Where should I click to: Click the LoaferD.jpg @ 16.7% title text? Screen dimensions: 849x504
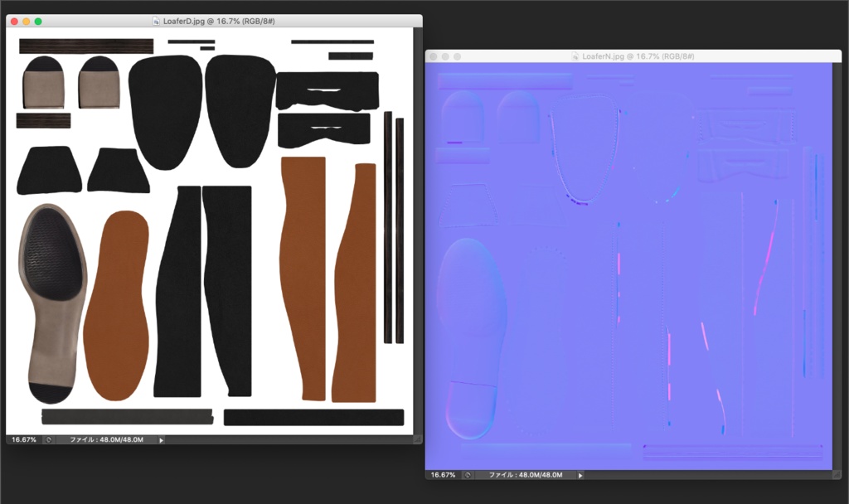pyautogui.click(x=219, y=21)
